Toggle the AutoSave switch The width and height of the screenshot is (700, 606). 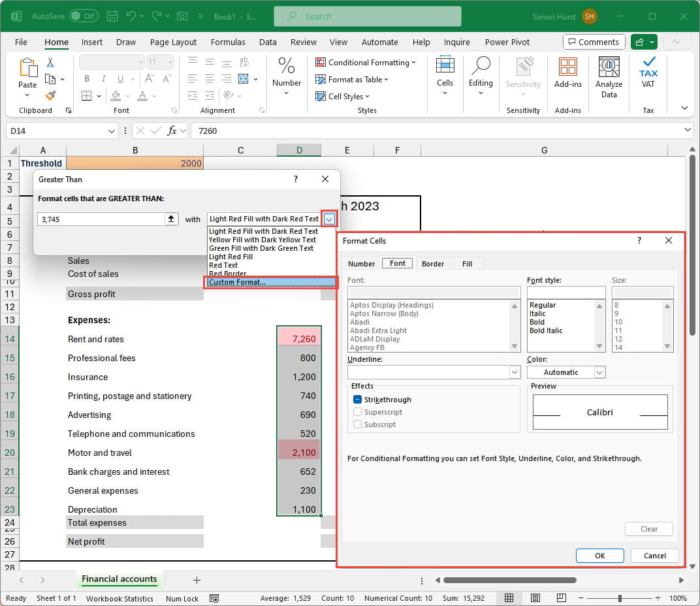[84, 16]
